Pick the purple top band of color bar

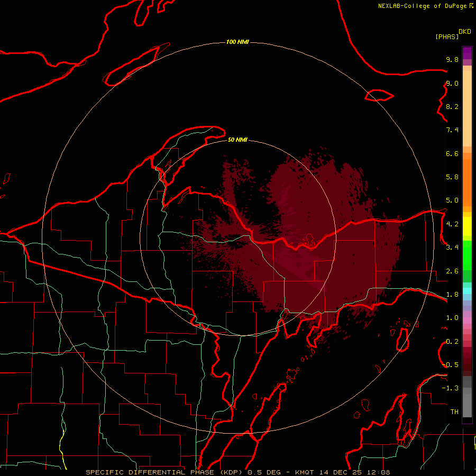[x=467, y=53]
